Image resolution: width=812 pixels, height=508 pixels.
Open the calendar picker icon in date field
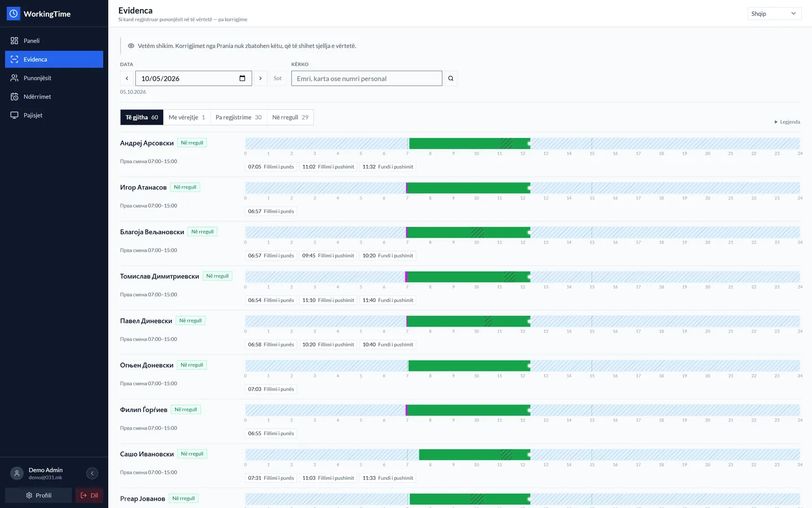(x=242, y=78)
